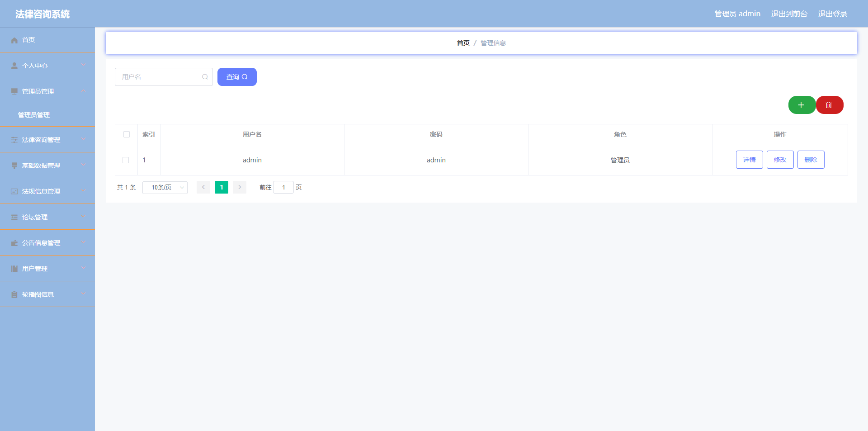
Task: Expand 基础数据管理 chevron
Action: click(84, 165)
